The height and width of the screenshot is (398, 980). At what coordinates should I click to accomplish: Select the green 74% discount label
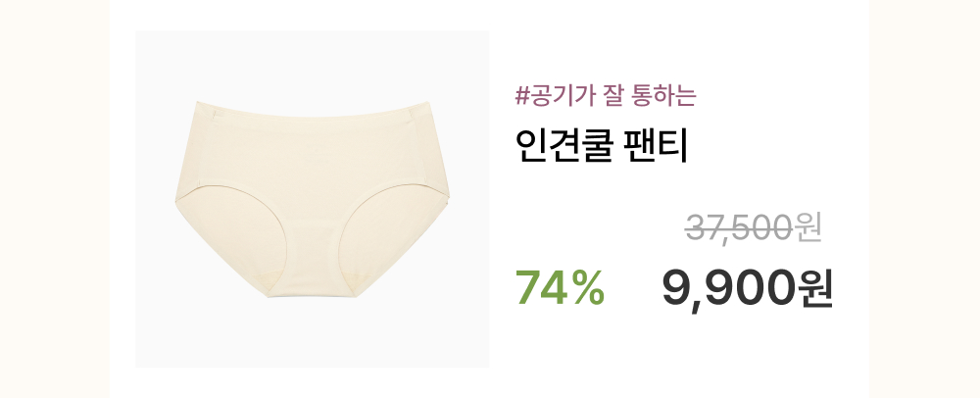[560, 287]
